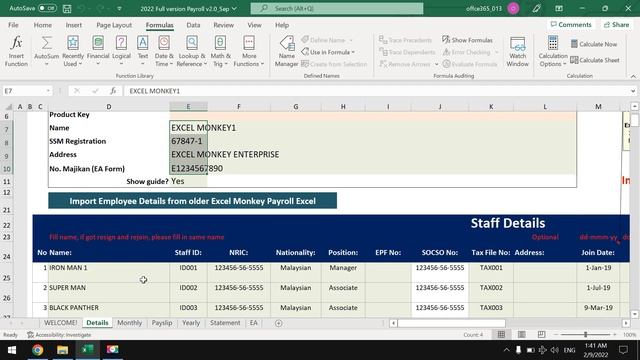
Task: Click Error Checking
Action: (x=467, y=52)
